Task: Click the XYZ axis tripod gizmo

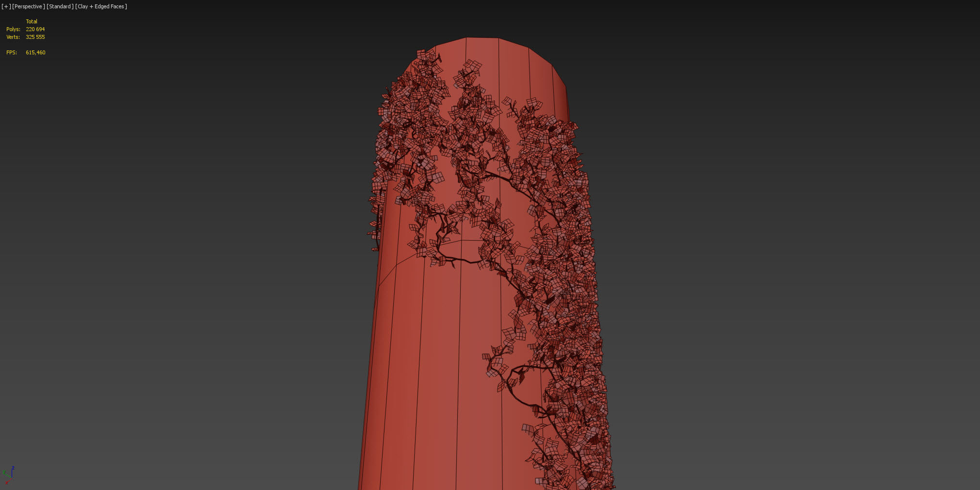Action: click(x=9, y=474)
